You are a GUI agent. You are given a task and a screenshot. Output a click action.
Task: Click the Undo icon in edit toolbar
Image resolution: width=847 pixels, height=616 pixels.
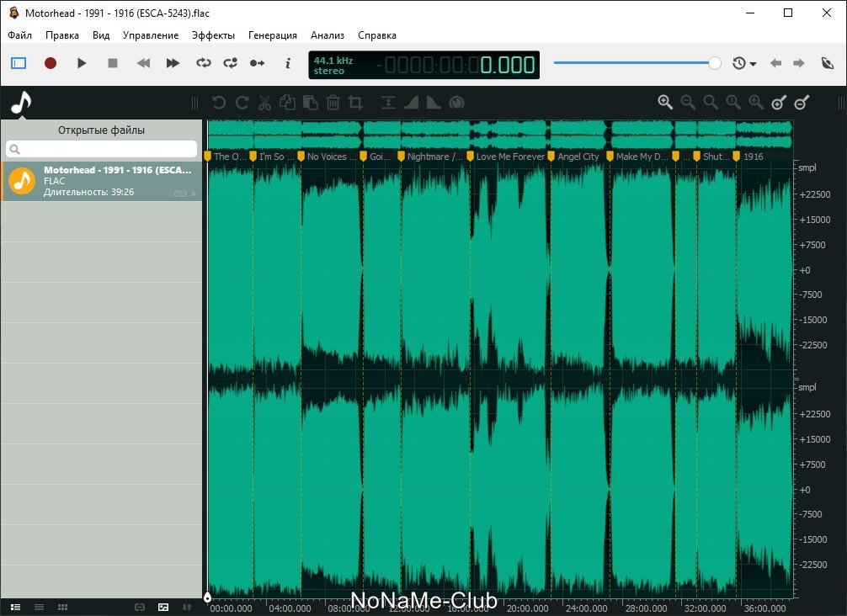tap(219, 103)
